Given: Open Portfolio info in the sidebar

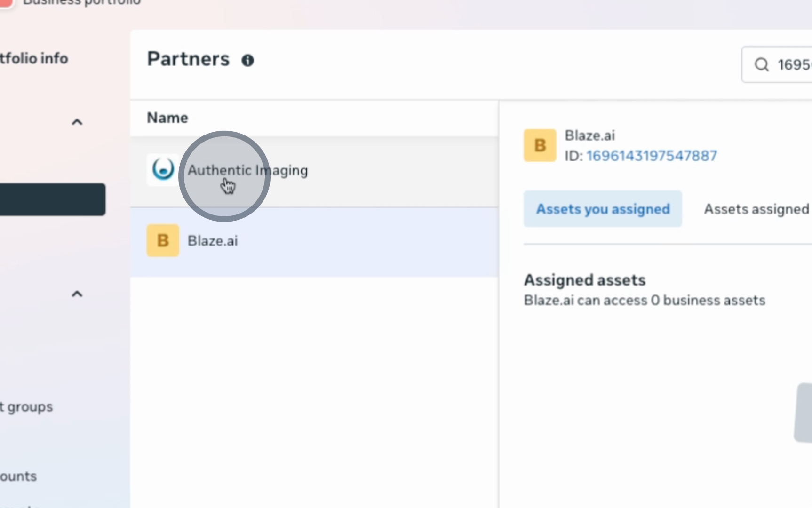Looking at the screenshot, I should pyautogui.click(x=34, y=58).
